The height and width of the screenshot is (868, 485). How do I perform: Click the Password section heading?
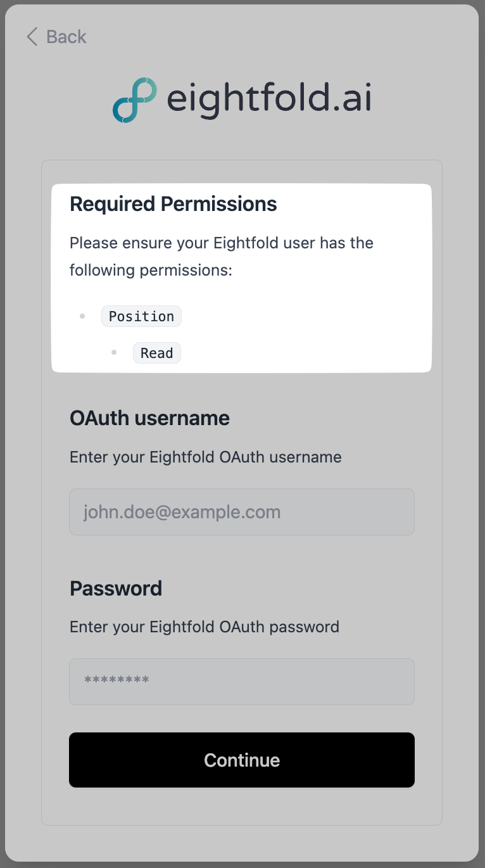click(116, 589)
